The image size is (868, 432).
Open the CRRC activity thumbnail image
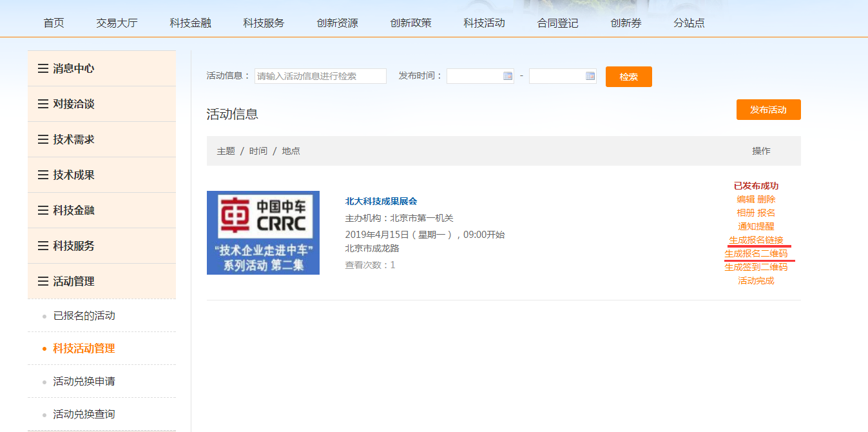(x=263, y=233)
